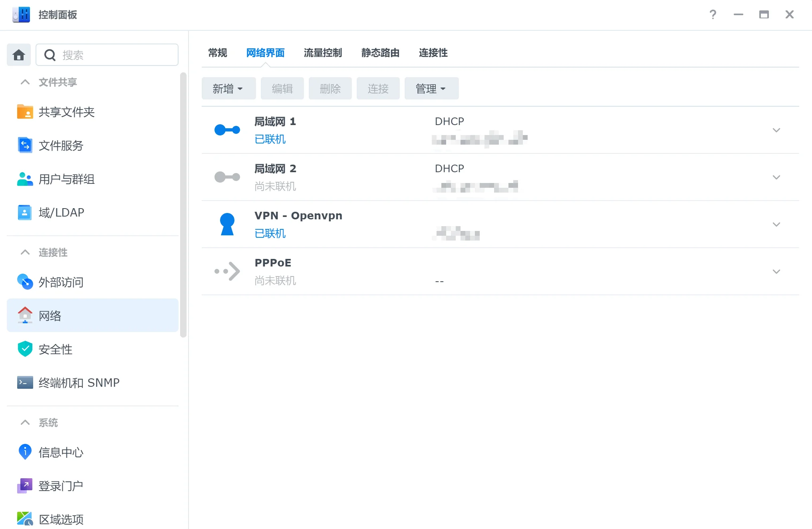Image resolution: width=812 pixels, height=529 pixels.
Task: Open the 新增 (Create) dropdown
Action: click(x=228, y=89)
